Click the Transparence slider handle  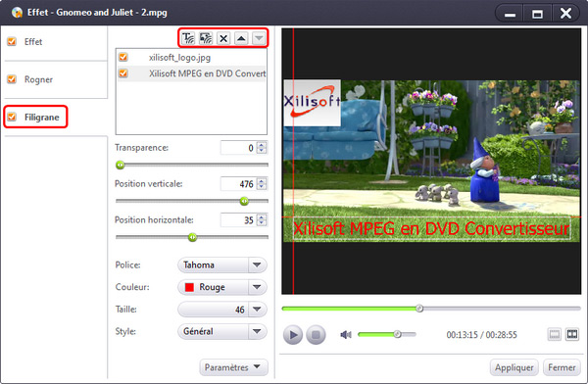(120, 165)
